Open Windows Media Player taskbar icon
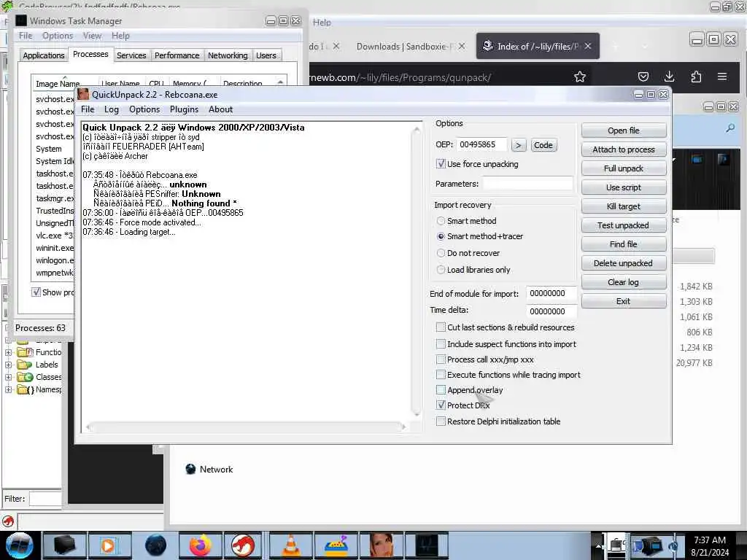This screenshot has height=560, width=747. pos(109,545)
